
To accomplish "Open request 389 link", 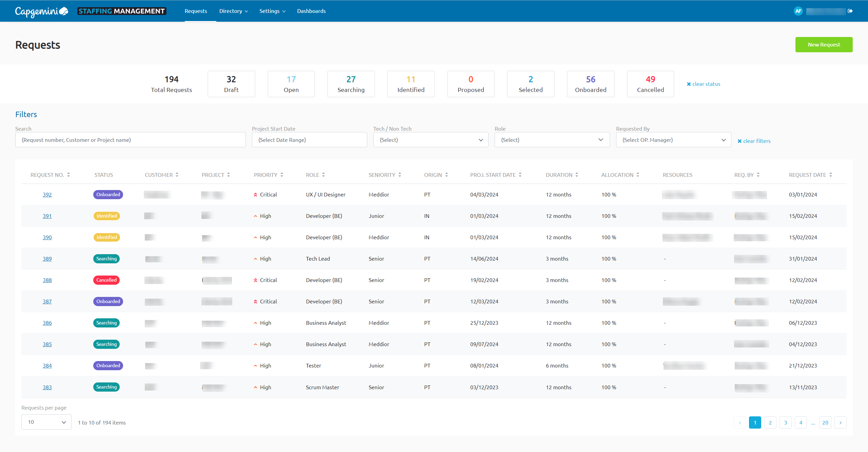I will point(47,259).
